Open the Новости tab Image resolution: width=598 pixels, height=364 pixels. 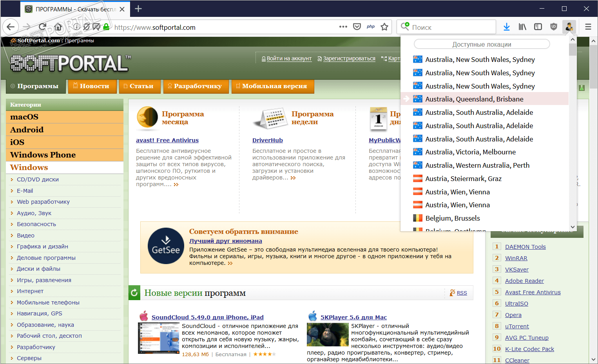pos(92,86)
